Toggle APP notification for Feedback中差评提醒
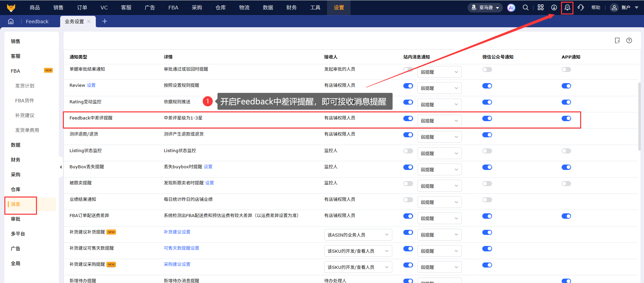 point(566,118)
